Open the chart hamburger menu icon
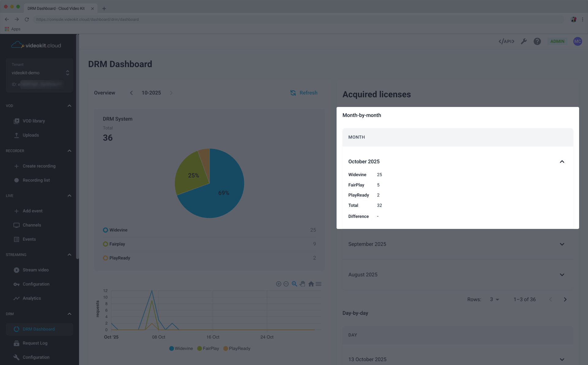The height and width of the screenshot is (365, 588). point(318,284)
